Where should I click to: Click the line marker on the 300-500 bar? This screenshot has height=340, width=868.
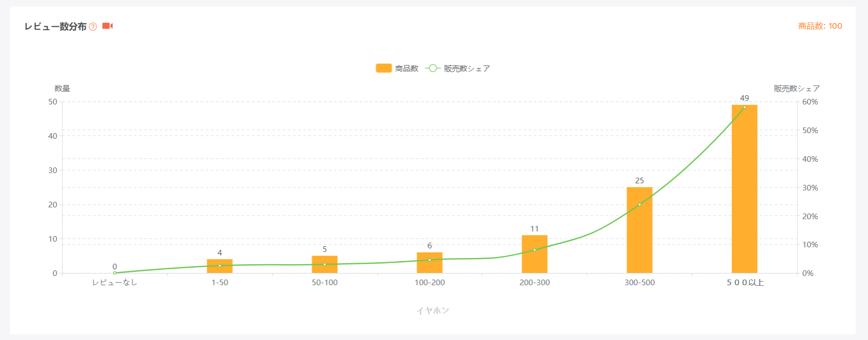[639, 204]
